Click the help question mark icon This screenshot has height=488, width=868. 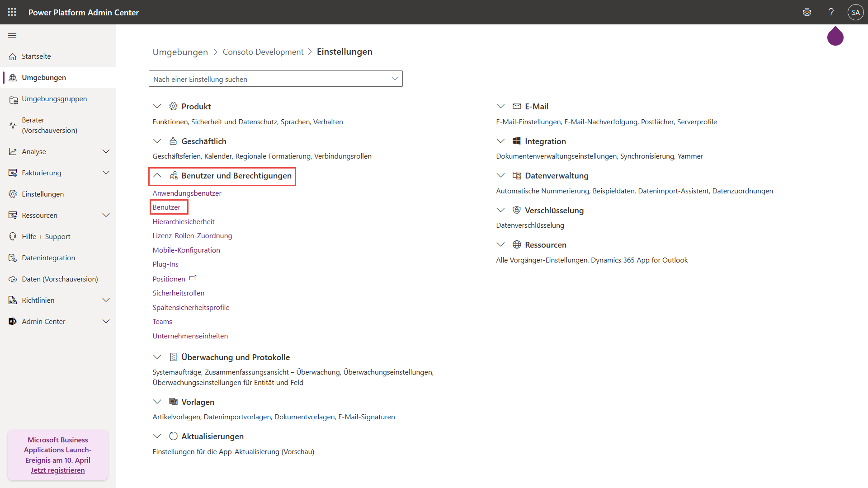coord(831,12)
